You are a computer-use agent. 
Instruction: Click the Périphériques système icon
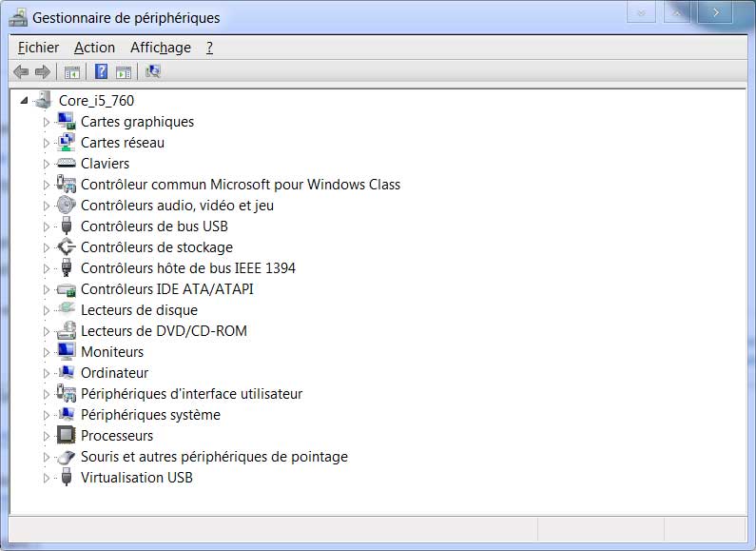[67, 414]
